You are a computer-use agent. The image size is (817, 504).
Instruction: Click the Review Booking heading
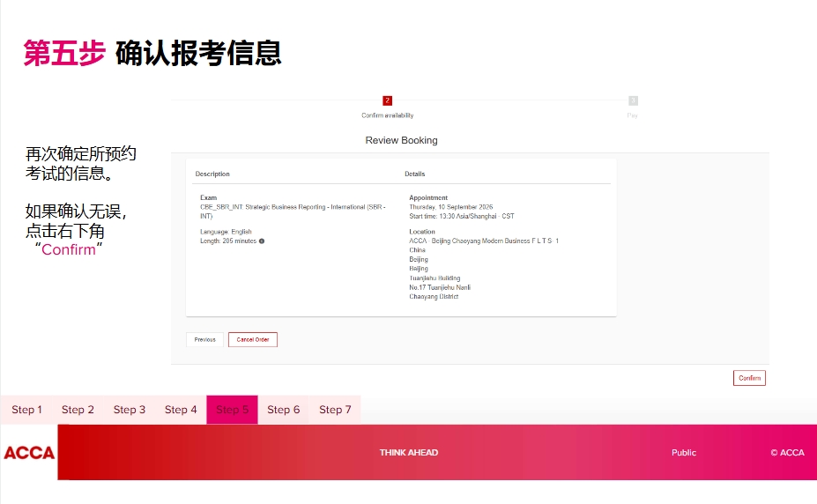pos(401,140)
